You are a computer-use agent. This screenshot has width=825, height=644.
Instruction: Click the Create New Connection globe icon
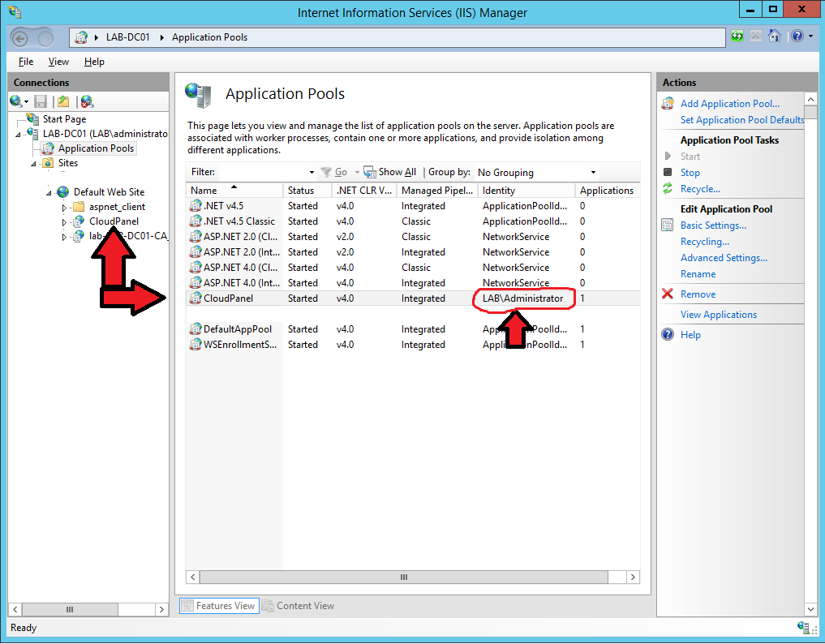(16, 101)
